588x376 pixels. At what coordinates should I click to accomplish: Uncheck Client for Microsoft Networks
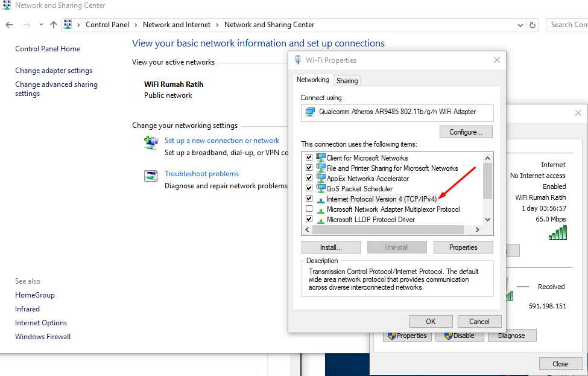(x=309, y=158)
